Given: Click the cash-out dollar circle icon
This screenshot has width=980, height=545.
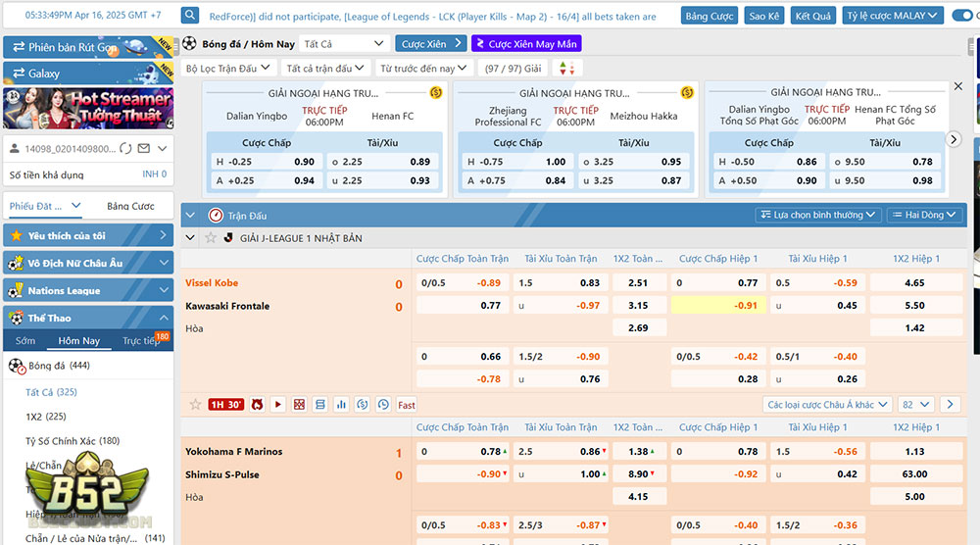Looking at the screenshot, I should [x=363, y=405].
